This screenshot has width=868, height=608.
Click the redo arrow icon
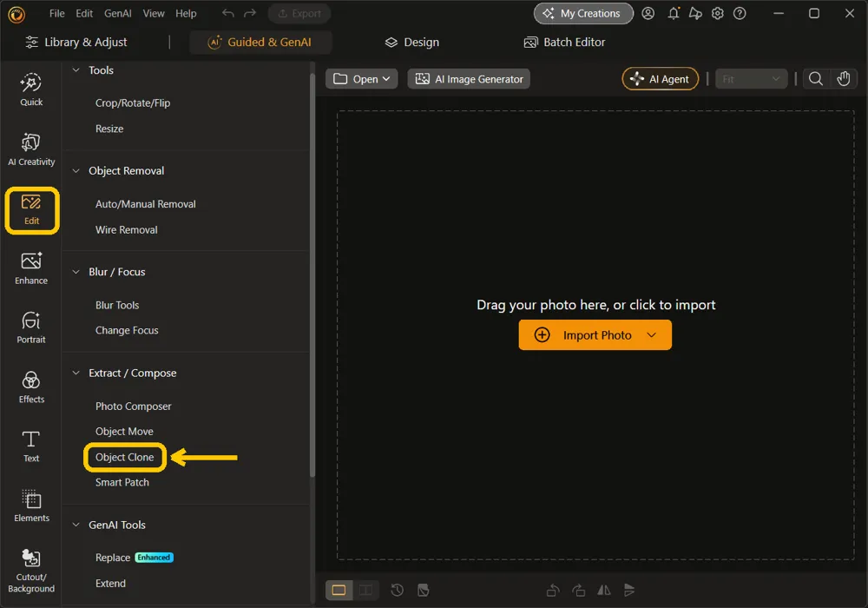[250, 13]
